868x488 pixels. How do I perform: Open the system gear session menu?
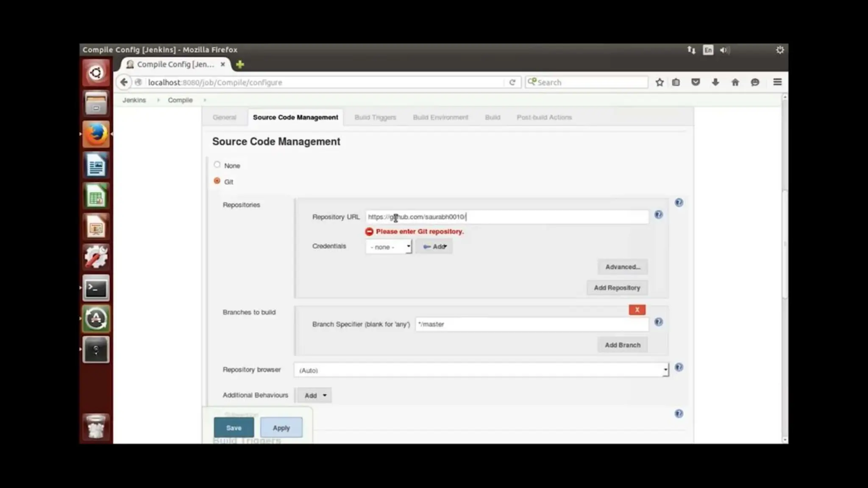[780, 50]
